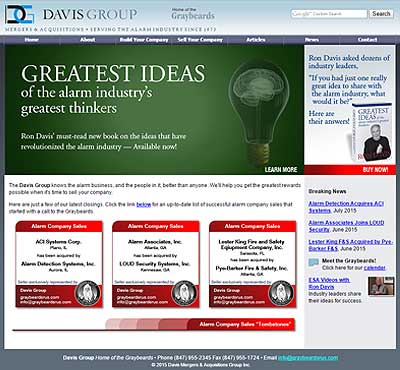
Task: Open the Home menu item
Action: [x=32, y=40]
